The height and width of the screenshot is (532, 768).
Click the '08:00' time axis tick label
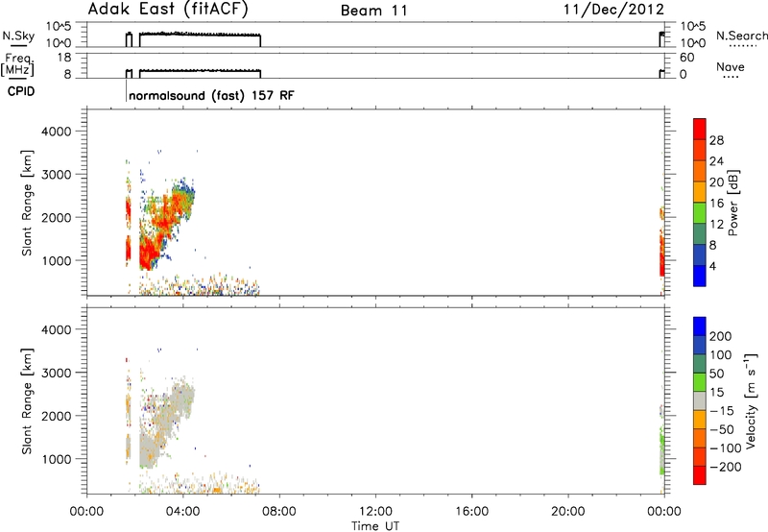pyautogui.click(x=279, y=512)
